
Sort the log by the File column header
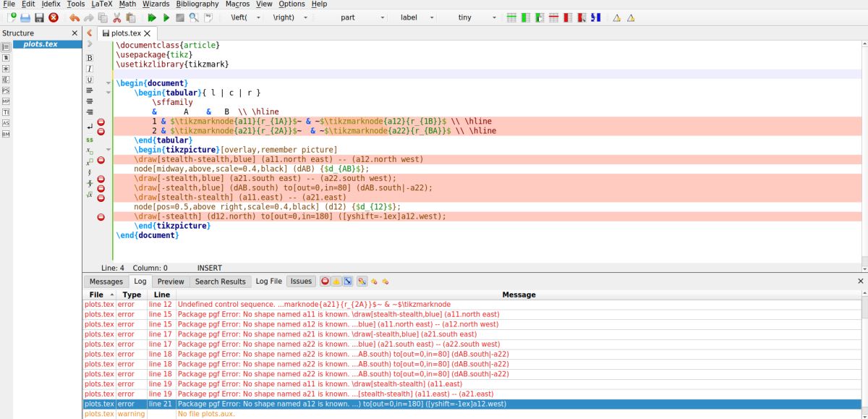click(x=101, y=295)
